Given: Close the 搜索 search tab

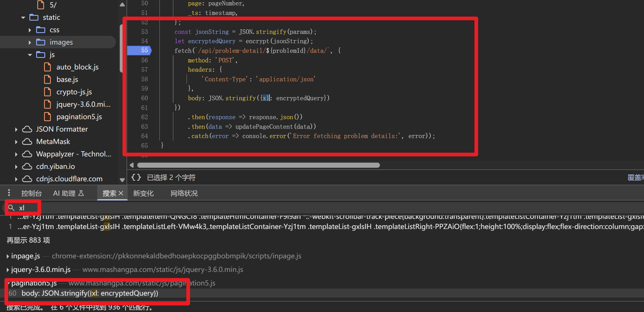Looking at the screenshot, I should [x=121, y=193].
